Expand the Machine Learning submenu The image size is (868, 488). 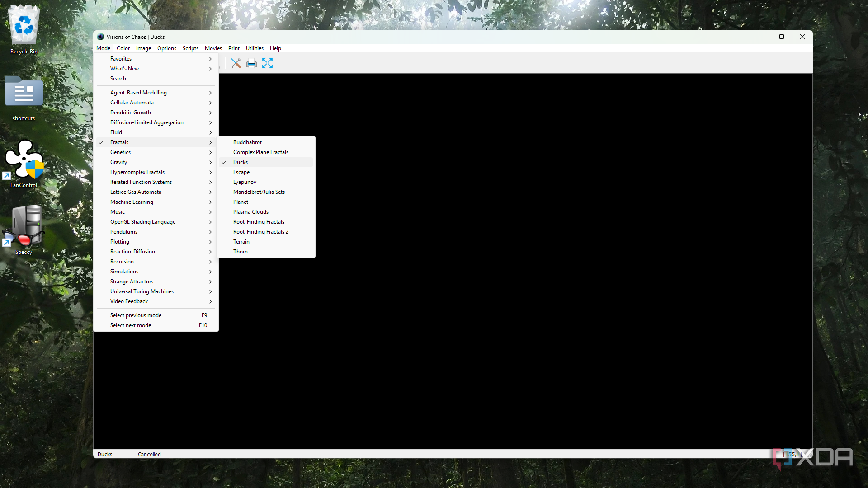(156, 202)
